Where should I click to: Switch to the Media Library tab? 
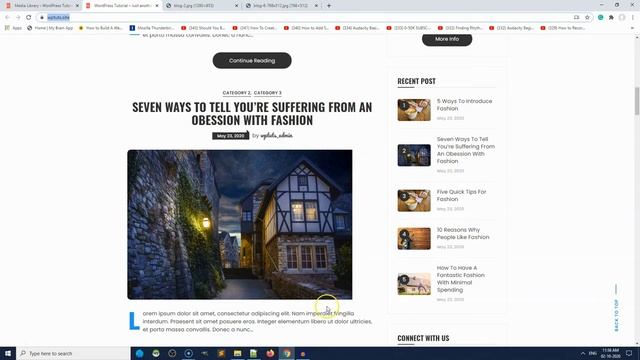41,6
